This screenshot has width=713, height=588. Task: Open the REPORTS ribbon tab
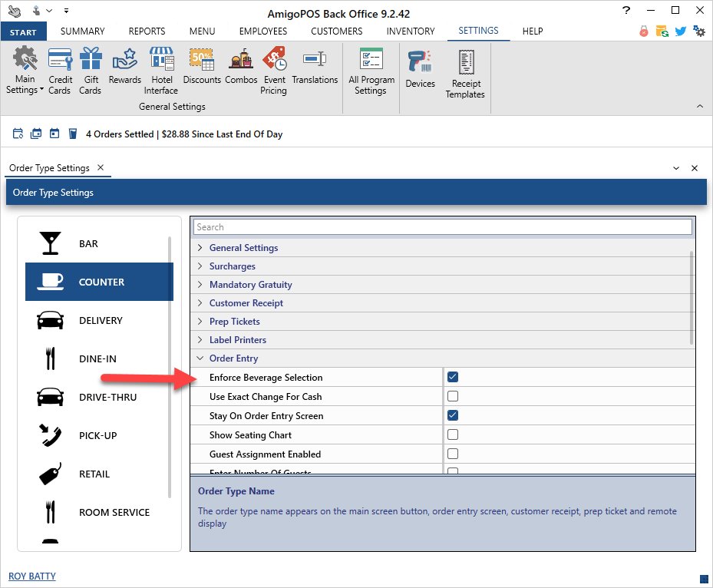(x=147, y=31)
